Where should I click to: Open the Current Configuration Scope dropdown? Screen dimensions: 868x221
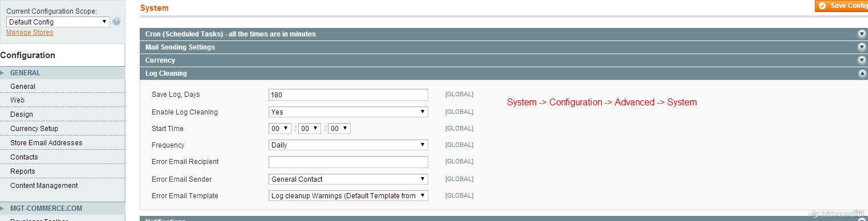click(x=58, y=22)
